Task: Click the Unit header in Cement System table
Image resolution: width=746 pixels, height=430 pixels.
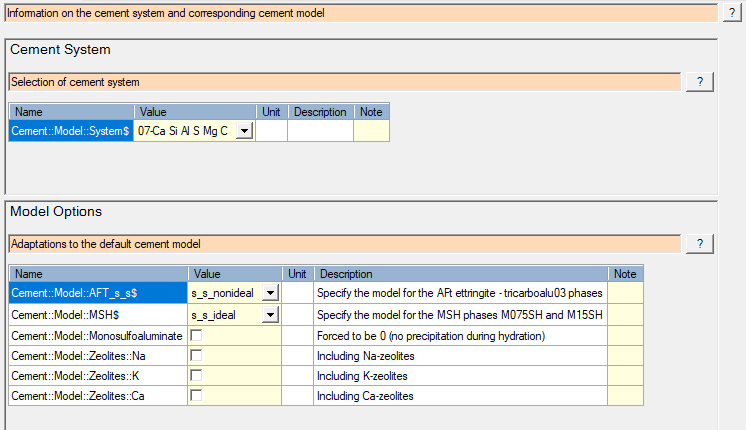Action: 271,112
